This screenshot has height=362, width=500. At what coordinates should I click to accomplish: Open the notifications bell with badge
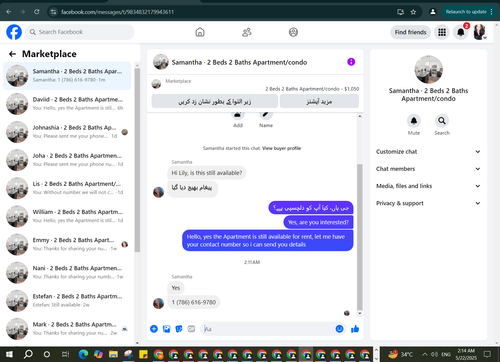[461, 32]
